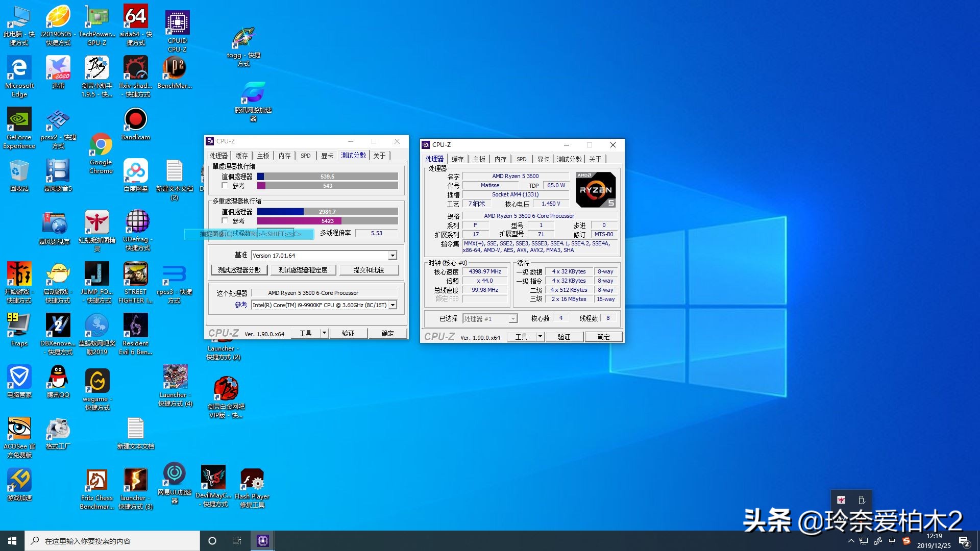Open the 工具 dropdown arrow in the right CPU-Z window
Screen dimensions: 980x551
click(x=540, y=337)
